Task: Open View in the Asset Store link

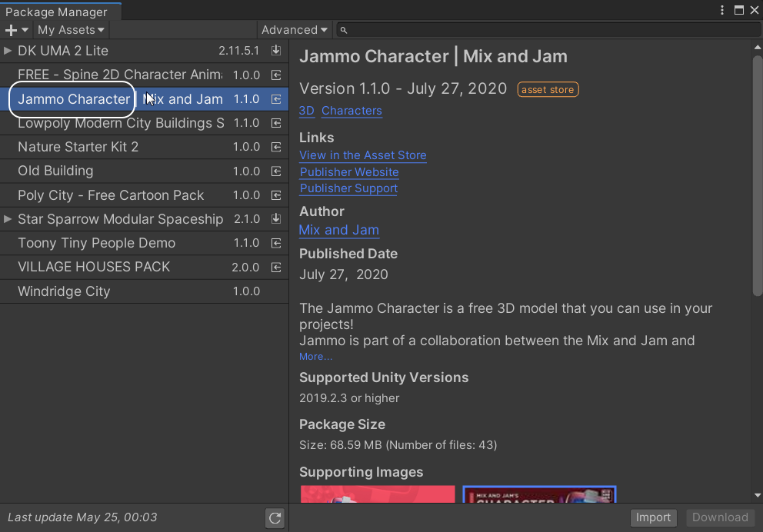Action: [x=363, y=155]
